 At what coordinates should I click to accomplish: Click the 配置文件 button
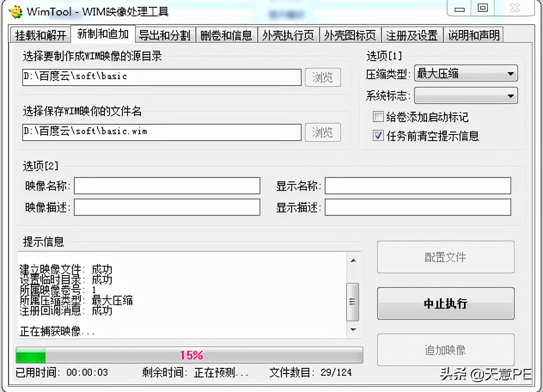point(445,257)
